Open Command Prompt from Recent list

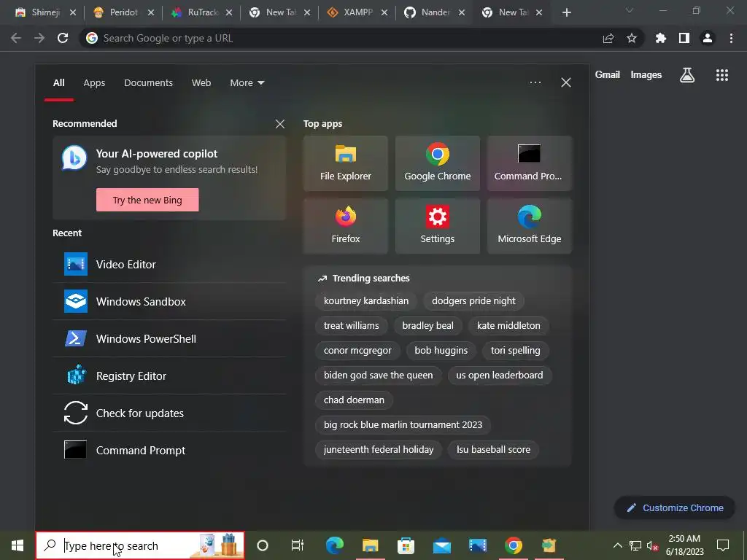[169, 450]
